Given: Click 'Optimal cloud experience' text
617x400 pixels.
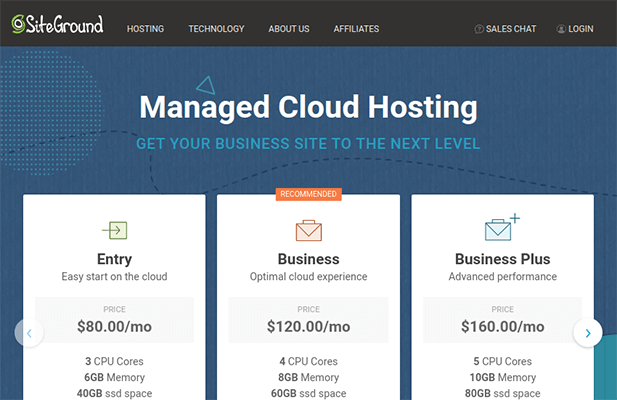Looking at the screenshot, I should click(x=308, y=276).
